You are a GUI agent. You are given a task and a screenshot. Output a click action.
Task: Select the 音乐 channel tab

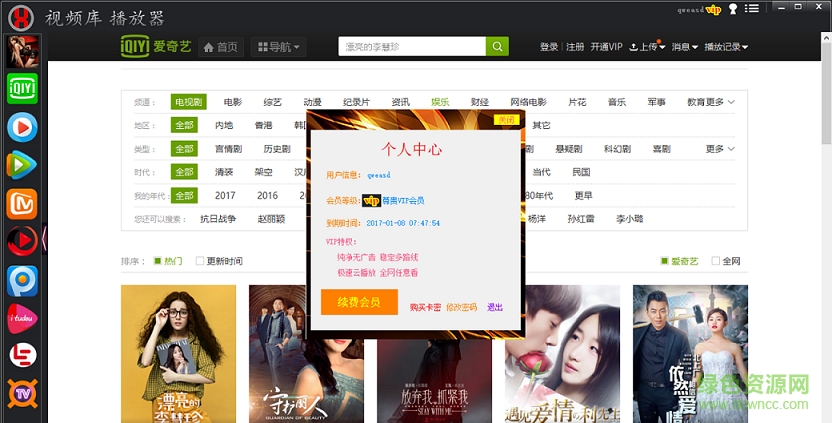(617, 102)
